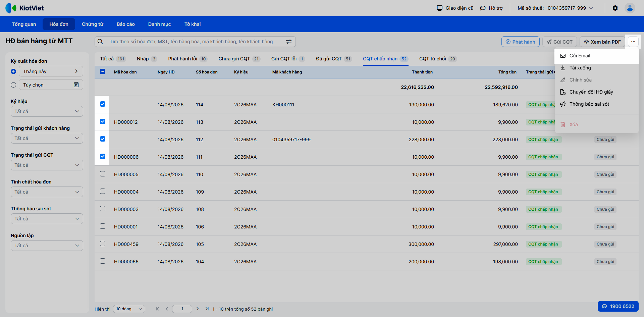Screen dimensions: 644x317
Task: Open the Tính chất hóa đơn dropdown
Action: point(47,192)
